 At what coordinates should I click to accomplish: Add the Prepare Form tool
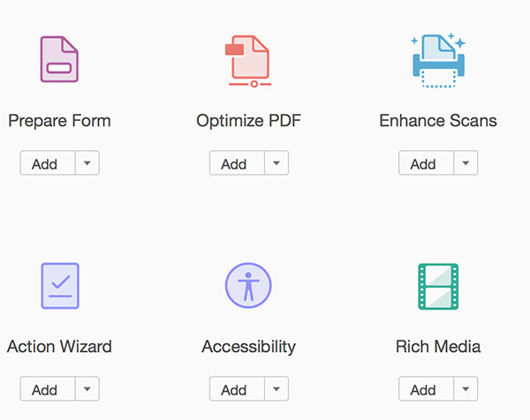point(45,163)
